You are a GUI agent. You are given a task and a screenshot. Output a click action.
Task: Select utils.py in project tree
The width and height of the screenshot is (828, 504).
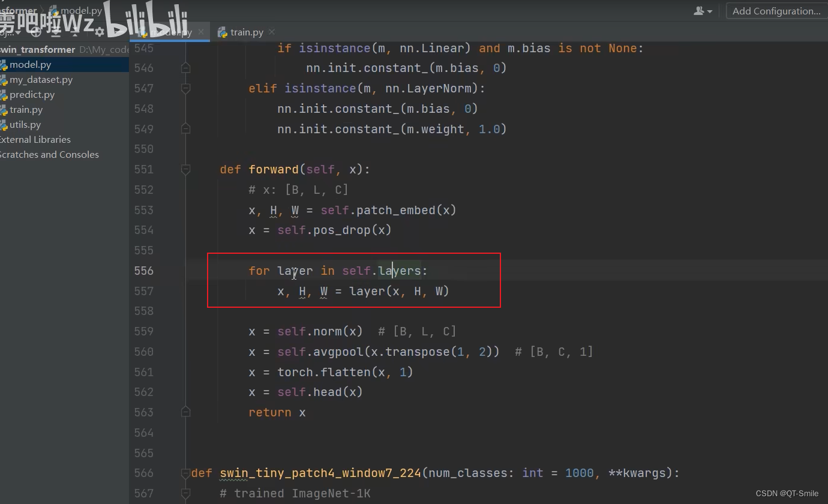click(64, 124)
